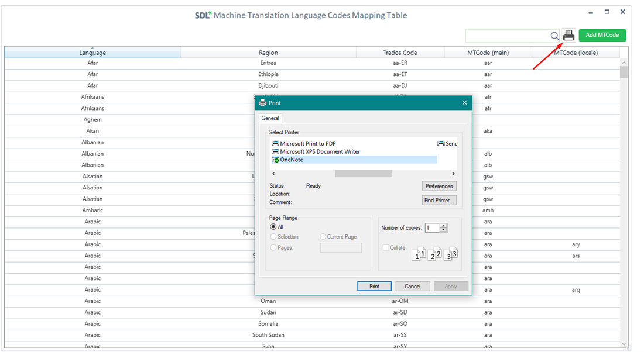Viewport: 644px width, 352px height.
Task: Select the Microsoft Print to PDF printer
Action: [303, 144]
